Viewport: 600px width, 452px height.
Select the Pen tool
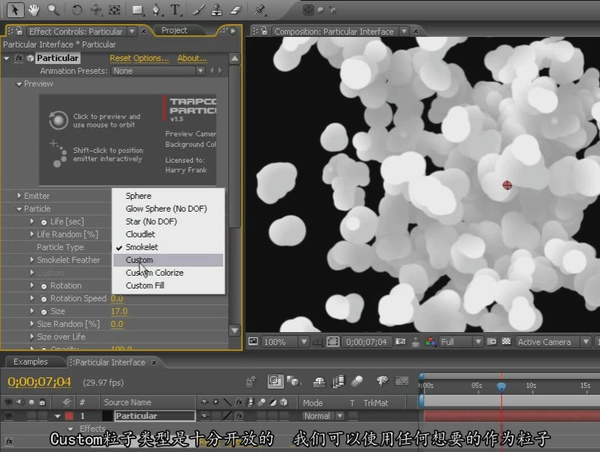pyautogui.click(x=156, y=10)
